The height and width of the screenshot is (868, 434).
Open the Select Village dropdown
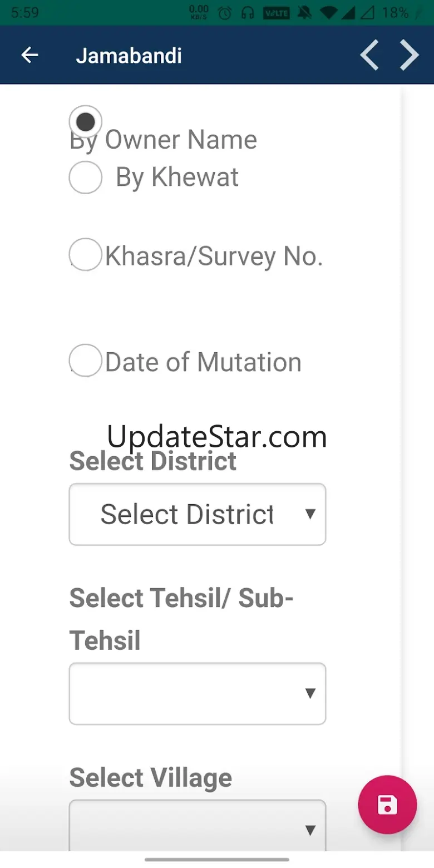coord(197,826)
